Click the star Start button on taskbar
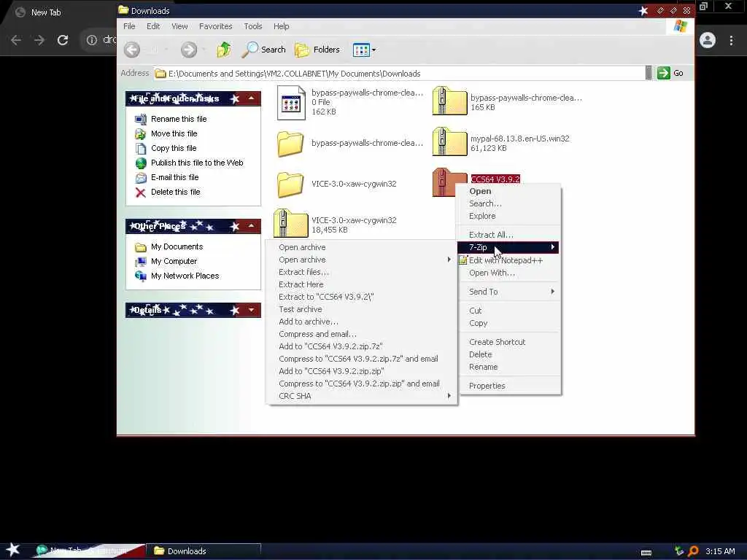Viewport: 747px width, 560px height. point(13,550)
